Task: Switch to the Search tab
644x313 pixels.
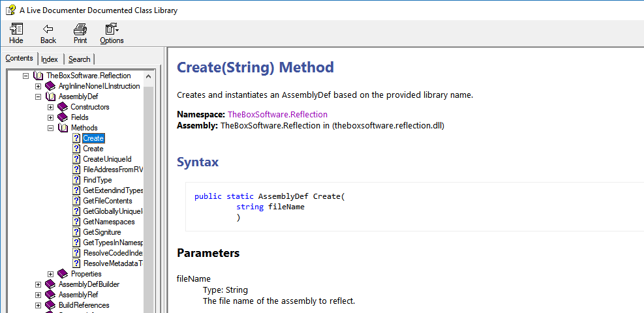Action: click(x=79, y=59)
